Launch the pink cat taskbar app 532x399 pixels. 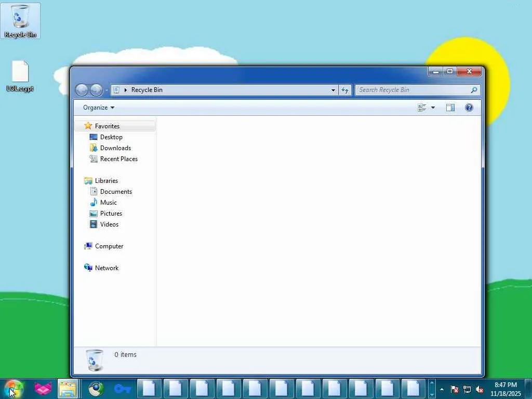pyautogui.click(x=43, y=389)
